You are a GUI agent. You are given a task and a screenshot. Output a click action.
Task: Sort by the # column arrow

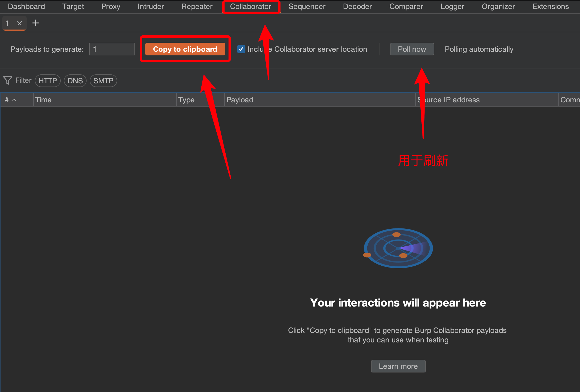[14, 100]
